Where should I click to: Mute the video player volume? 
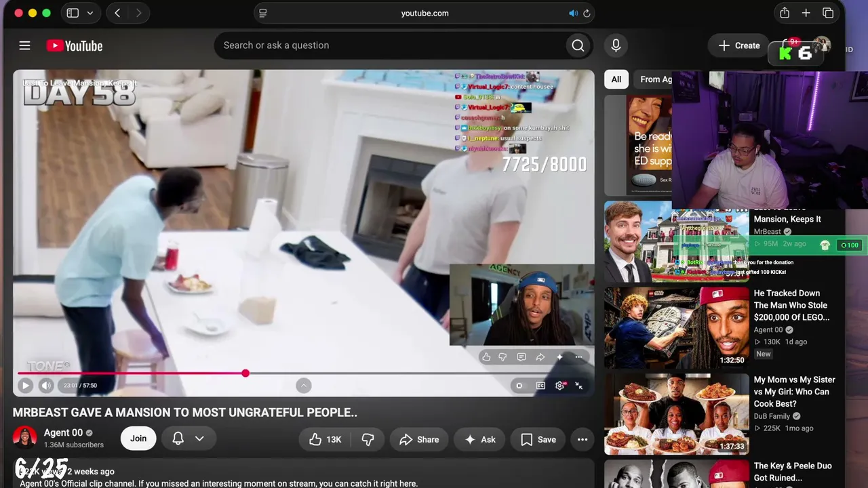(46, 386)
